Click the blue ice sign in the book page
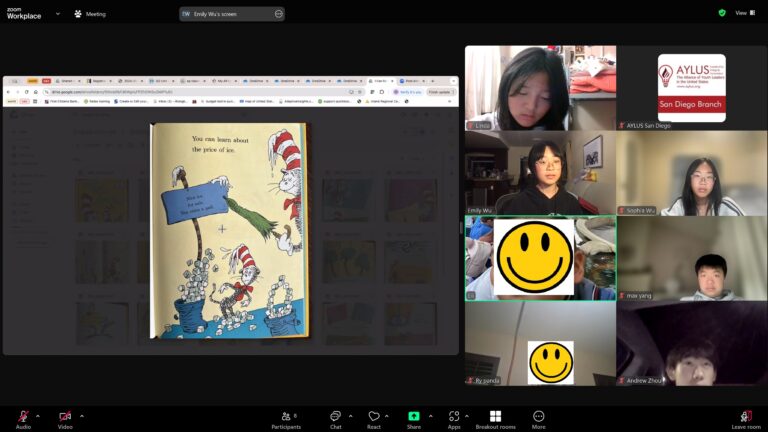 [x=195, y=202]
